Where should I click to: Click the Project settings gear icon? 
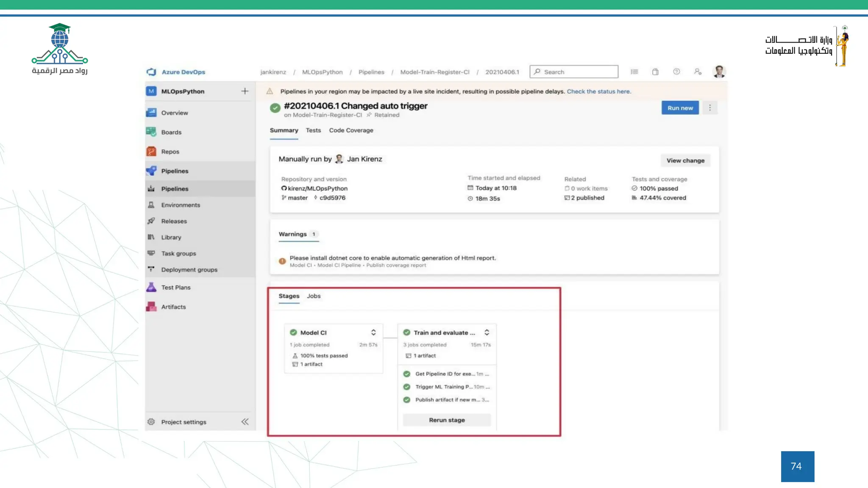click(x=151, y=422)
